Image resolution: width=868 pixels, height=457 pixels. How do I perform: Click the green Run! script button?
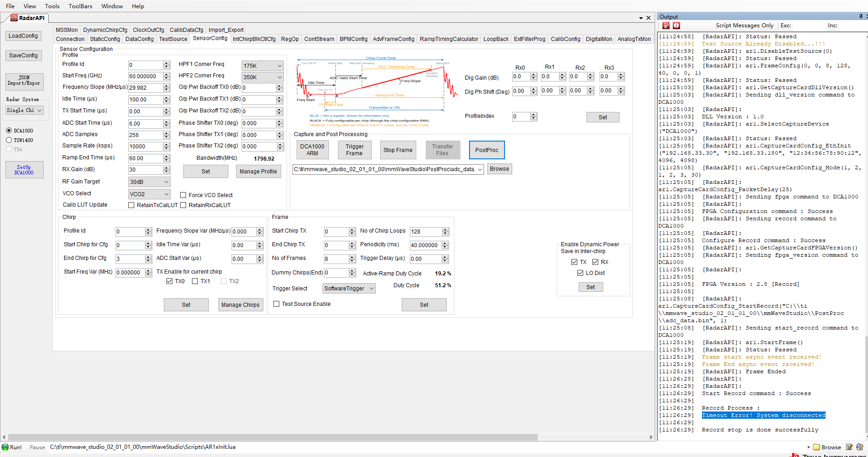[x=12, y=447]
